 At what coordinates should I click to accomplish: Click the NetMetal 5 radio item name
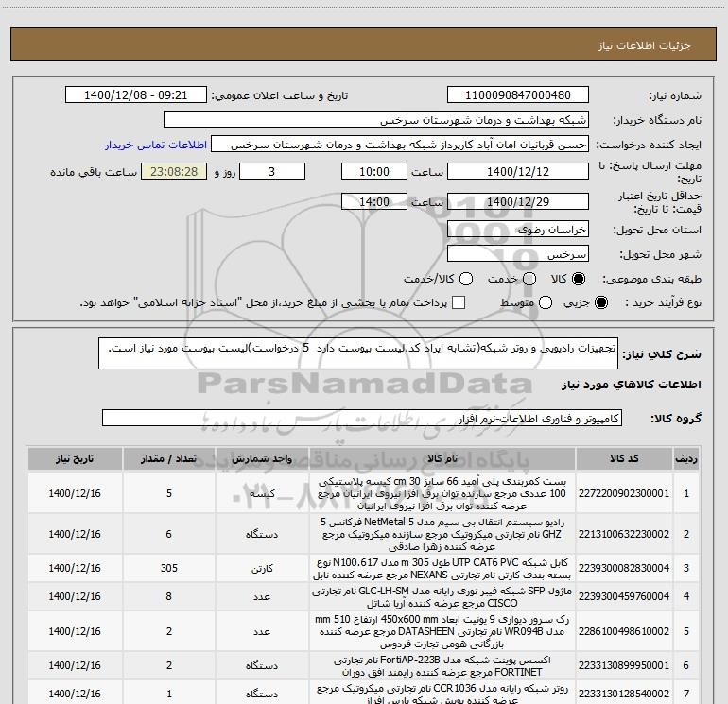click(442, 534)
